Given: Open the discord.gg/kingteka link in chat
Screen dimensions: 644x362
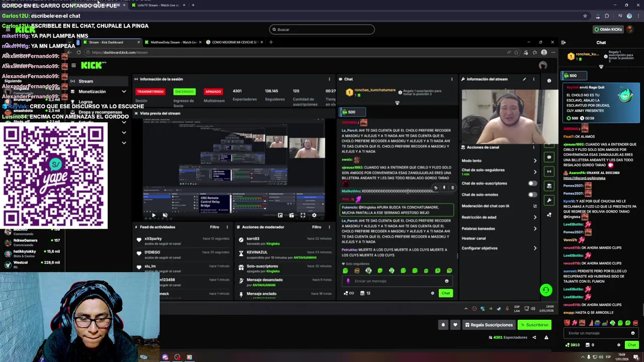Looking at the screenshot, I should coord(584,178).
